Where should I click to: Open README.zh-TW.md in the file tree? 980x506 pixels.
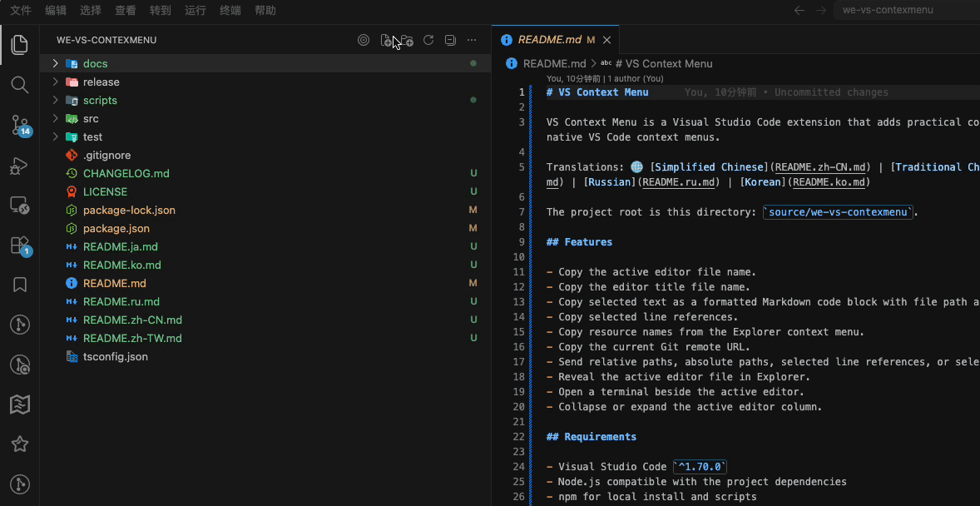point(132,339)
